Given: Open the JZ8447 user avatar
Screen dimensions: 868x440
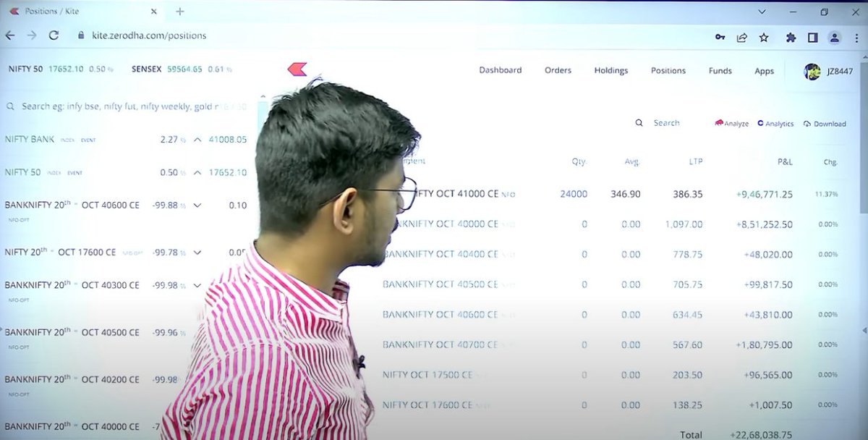Looking at the screenshot, I should pyautogui.click(x=812, y=71).
